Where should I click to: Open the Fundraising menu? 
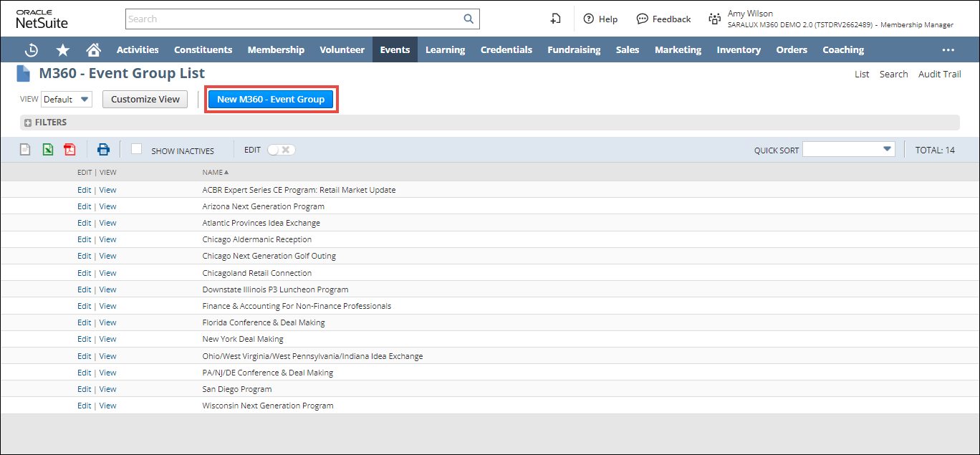click(574, 50)
